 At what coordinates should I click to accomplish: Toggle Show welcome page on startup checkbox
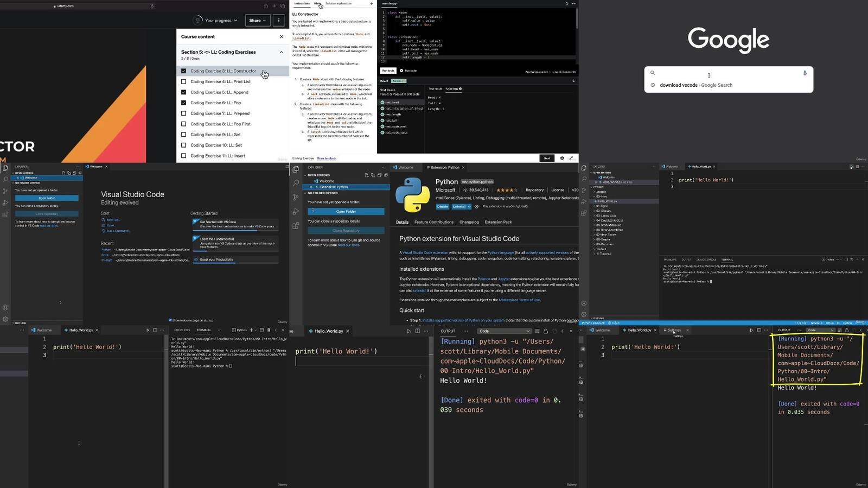[x=170, y=320]
